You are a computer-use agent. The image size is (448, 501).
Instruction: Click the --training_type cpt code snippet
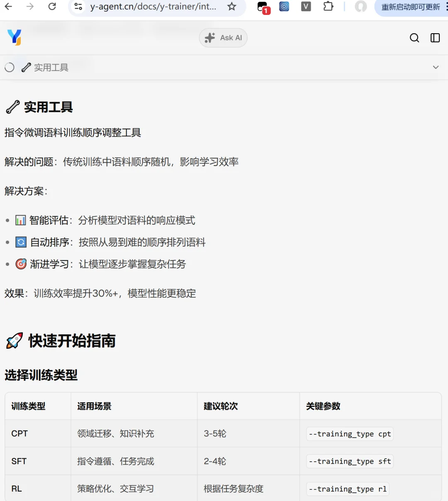click(349, 434)
